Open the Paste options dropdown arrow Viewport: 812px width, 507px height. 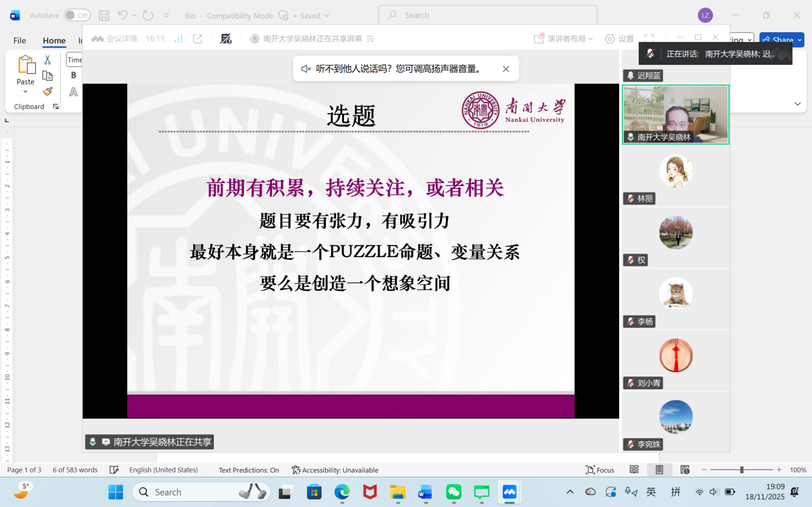click(x=25, y=92)
